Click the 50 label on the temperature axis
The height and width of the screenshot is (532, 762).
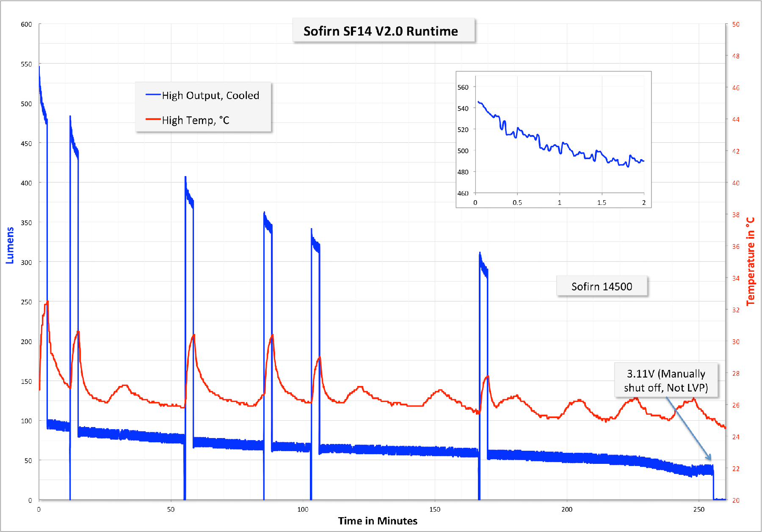[736, 24]
